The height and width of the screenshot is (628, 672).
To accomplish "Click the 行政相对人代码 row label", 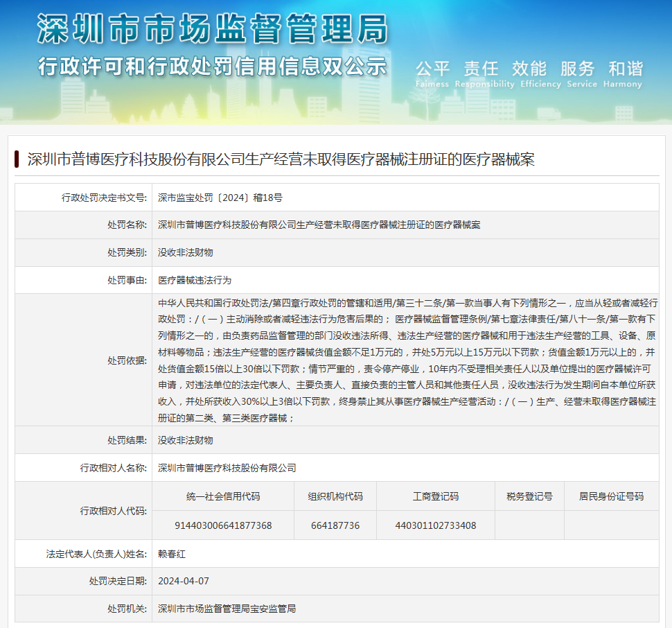I will [114, 511].
